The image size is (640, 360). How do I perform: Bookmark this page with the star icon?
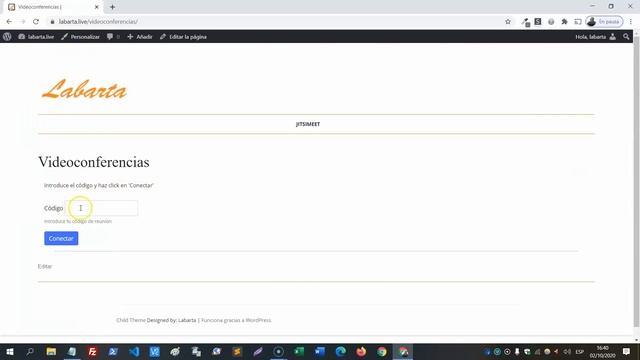click(x=508, y=22)
